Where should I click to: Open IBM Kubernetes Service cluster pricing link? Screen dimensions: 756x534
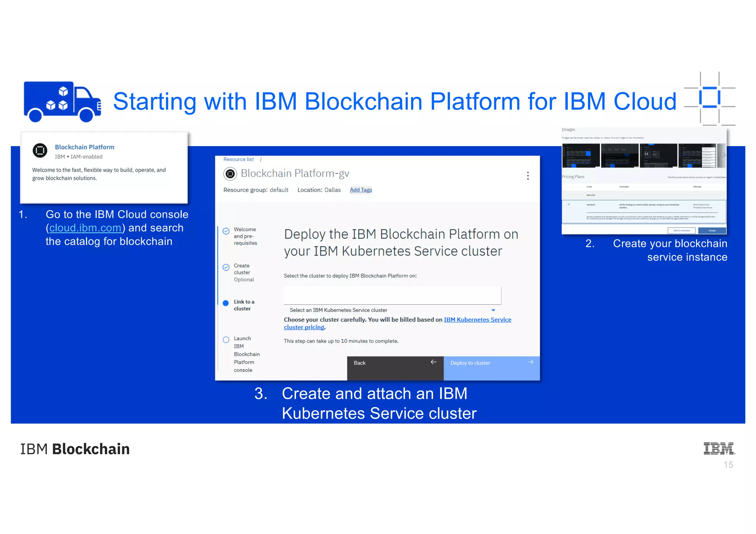tap(397, 323)
